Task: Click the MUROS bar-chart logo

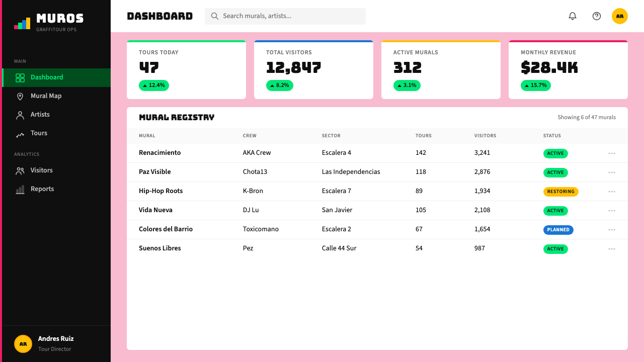Action: point(22,23)
